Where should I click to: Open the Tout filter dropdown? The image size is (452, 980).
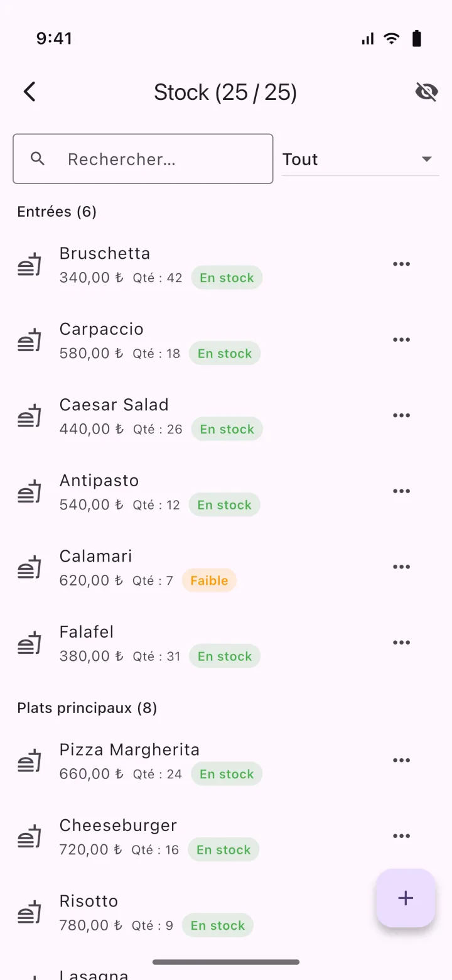pos(360,159)
